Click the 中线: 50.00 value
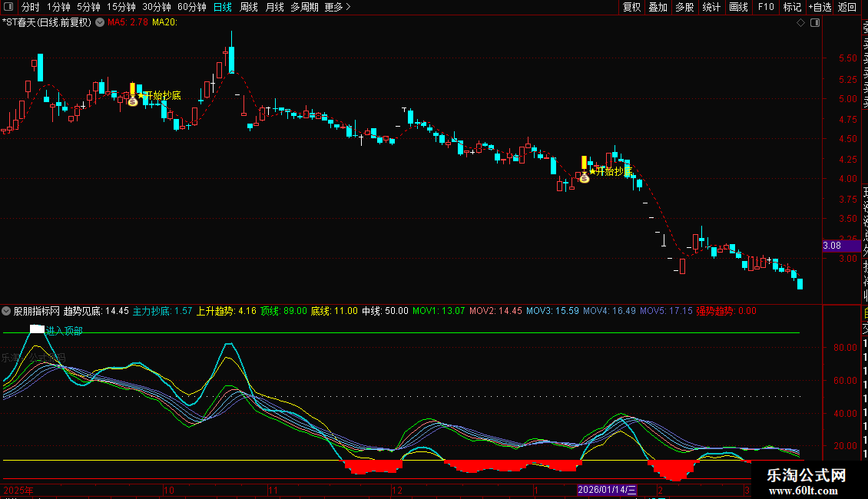Image resolution: width=868 pixels, height=499 pixels. [x=386, y=311]
